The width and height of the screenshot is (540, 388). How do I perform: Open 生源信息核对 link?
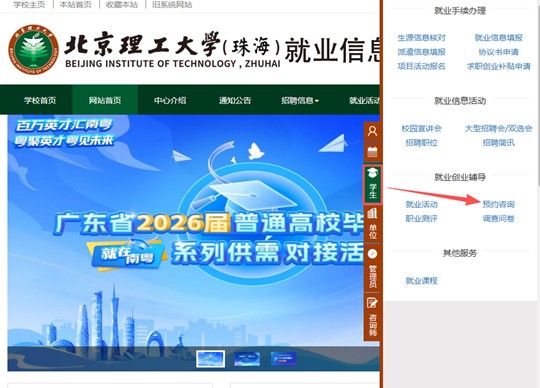click(421, 38)
